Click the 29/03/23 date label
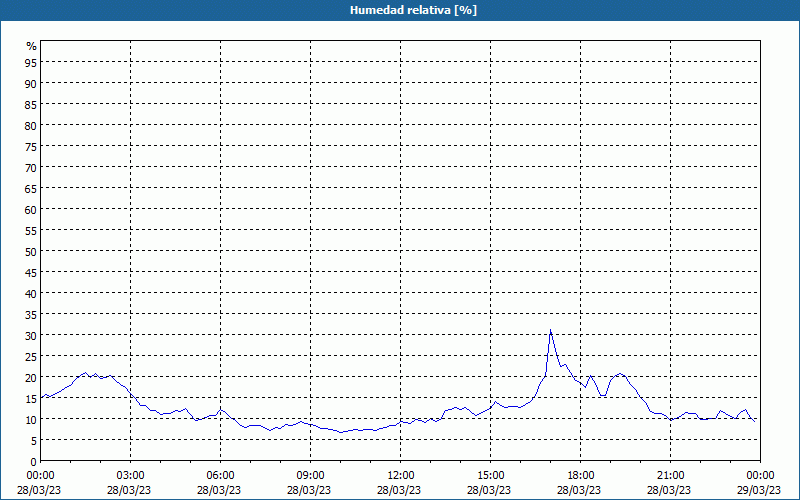Viewport: 800px width, 500px height. tap(760, 490)
